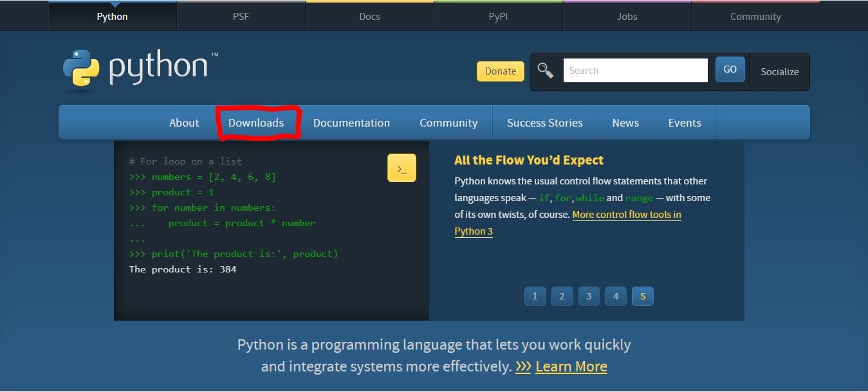The width and height of the screenshot is (868, 392).
Task: Open the Docs tab from top bar
Action: coord(369,16)
